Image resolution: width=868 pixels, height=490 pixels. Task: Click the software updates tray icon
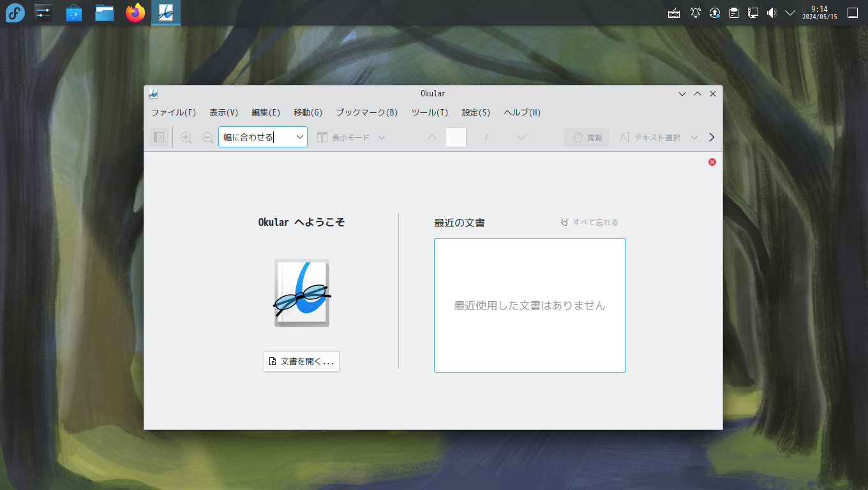click(x=715, y=13)
